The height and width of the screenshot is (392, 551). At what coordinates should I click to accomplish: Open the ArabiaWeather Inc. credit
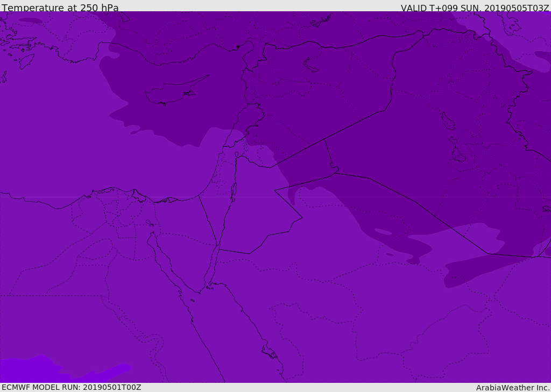[x=513, y=388]
